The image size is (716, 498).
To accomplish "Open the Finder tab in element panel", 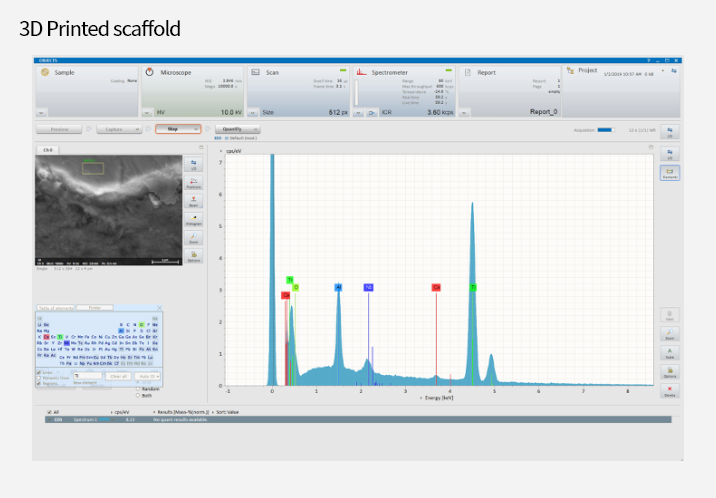I will click(95, 308).
